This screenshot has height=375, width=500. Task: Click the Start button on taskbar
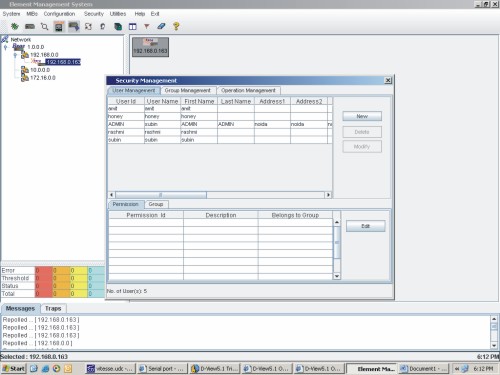14,368
